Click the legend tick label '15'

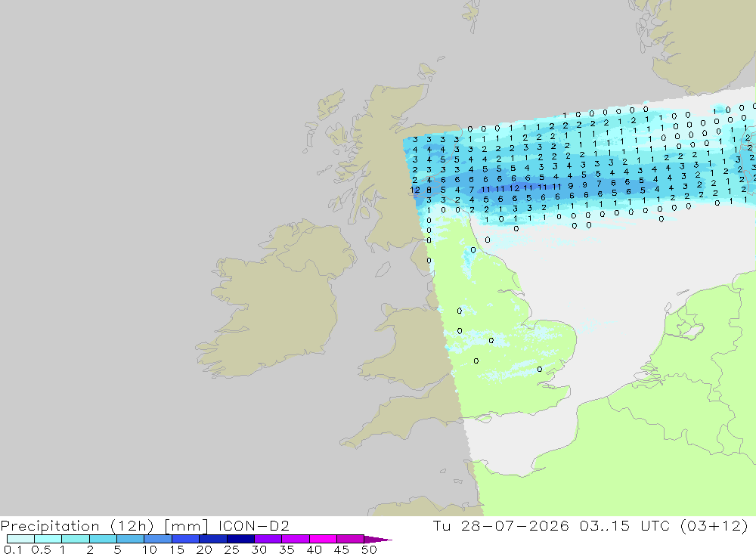coord(176,549)
